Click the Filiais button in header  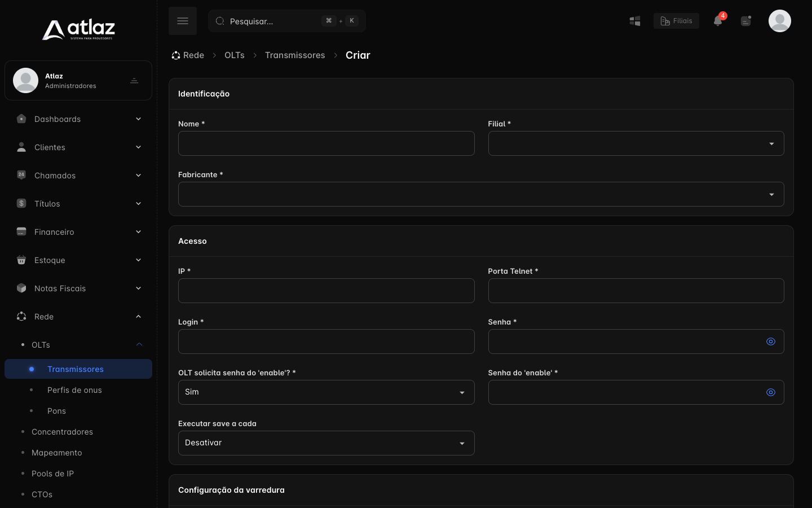pos(676,21)
